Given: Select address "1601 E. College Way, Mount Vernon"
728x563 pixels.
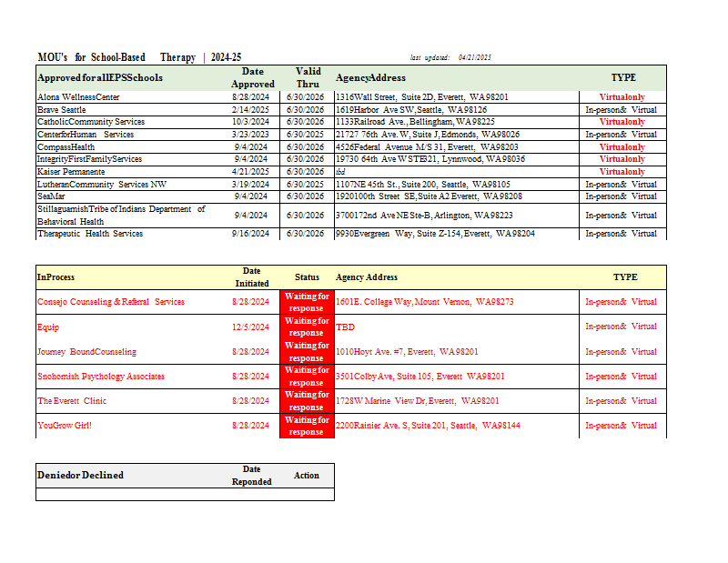Looking at the screenshot, I should click(x=425, y=302).
